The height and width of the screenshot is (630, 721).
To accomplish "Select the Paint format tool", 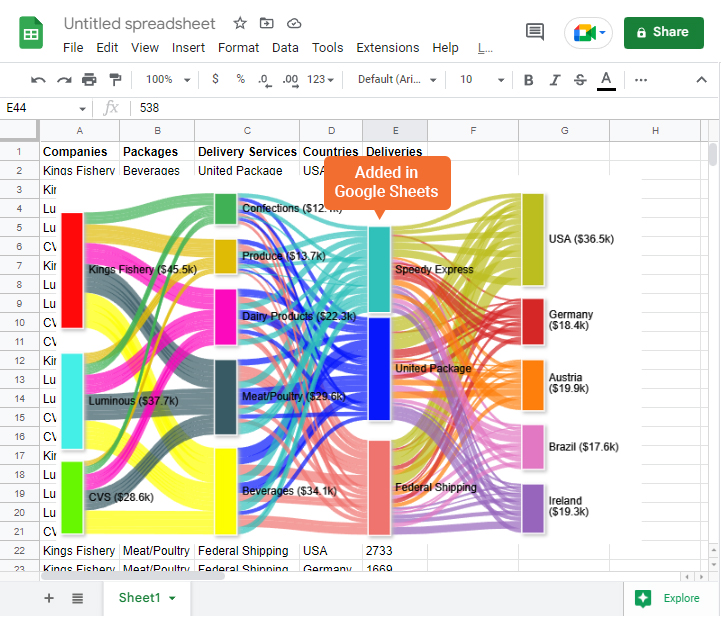I will (115, 80).
